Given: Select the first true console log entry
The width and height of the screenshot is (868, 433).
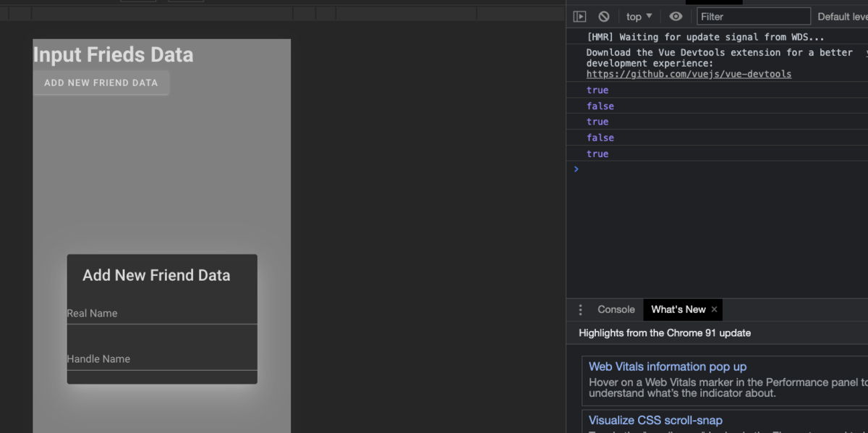Looking at the screenshot, I should click(597, 91).
